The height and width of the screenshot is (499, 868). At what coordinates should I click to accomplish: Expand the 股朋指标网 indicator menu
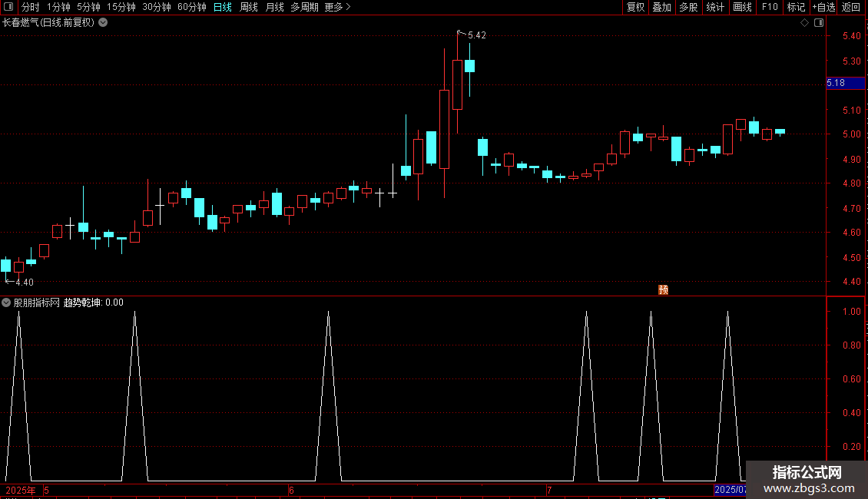pyautogui.click(x=6, y=302)
